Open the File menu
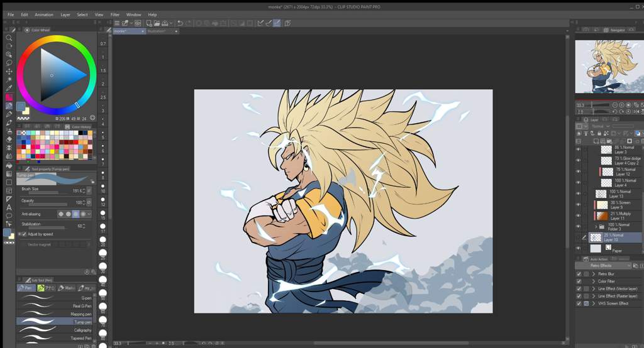644x348 pixels. pos(11,14)
